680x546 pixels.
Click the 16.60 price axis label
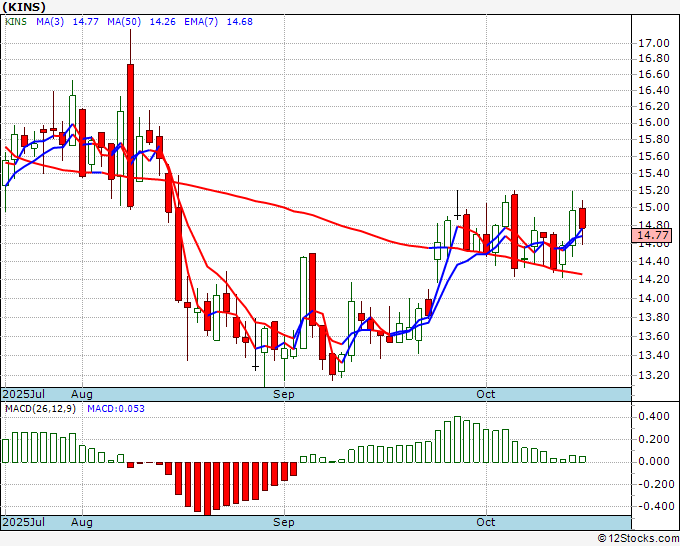(654, 74)
